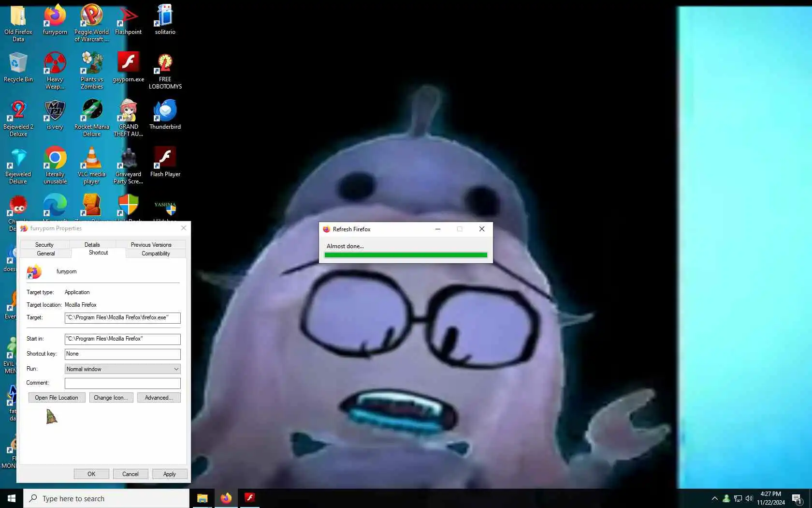The width and height of the screenshot is (812, 508).
Task: Focus the Target path field
Action: [x=123, y=318]
